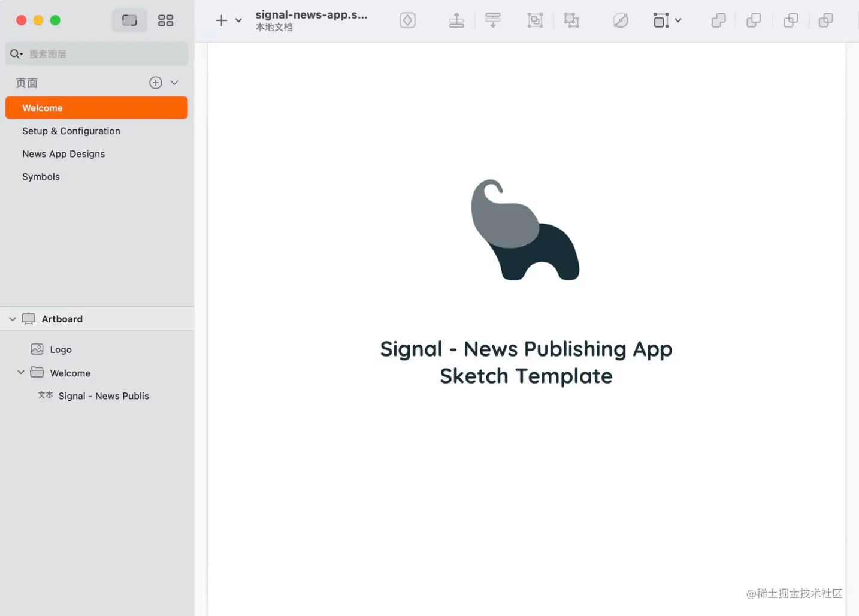Click the signal-news-app document title
859x616 pixels.
pos(311,15)
